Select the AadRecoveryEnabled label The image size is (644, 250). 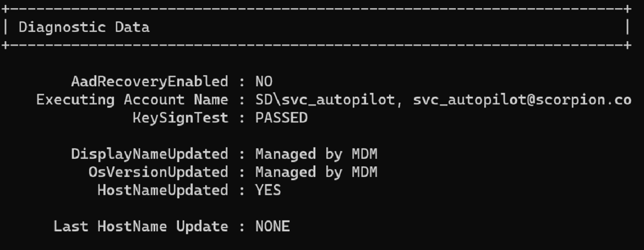click(149, 82)
